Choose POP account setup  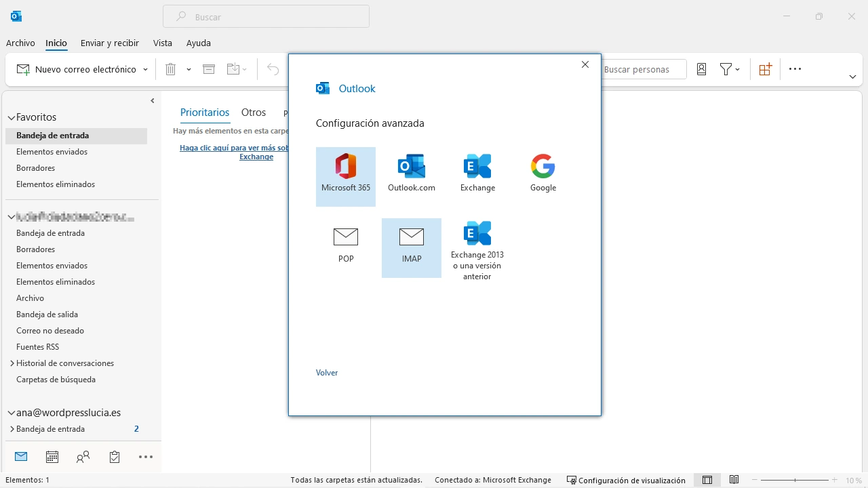[346, 247]
